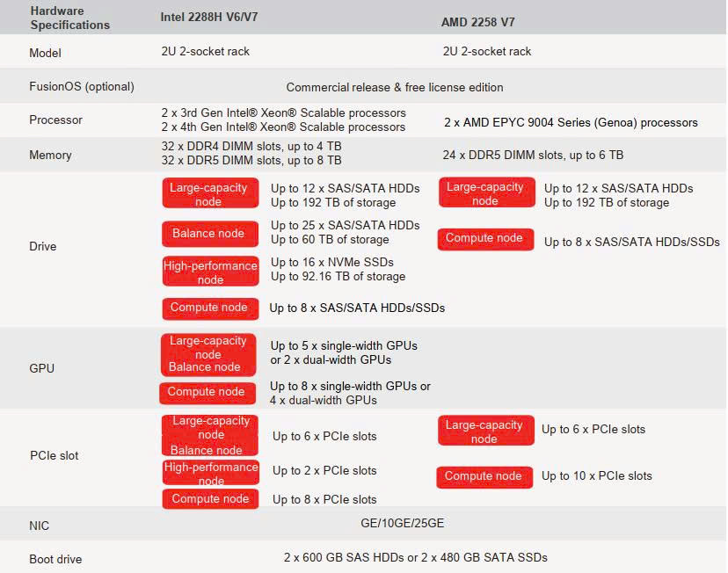Click Intel 'Up to 6 x PCIe slots' text

pos(324,436)
